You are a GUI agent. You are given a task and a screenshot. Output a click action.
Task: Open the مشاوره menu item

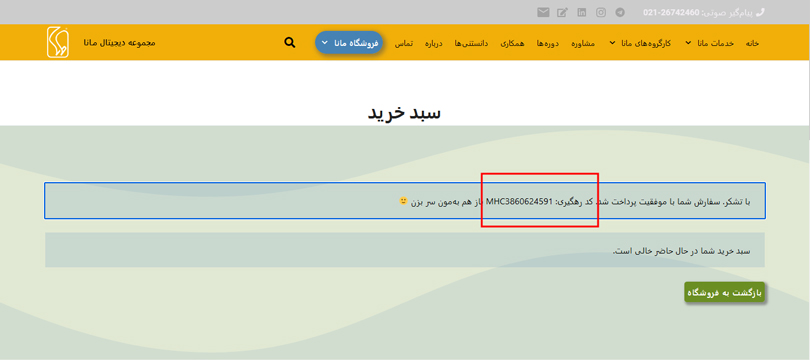point(583,43)
